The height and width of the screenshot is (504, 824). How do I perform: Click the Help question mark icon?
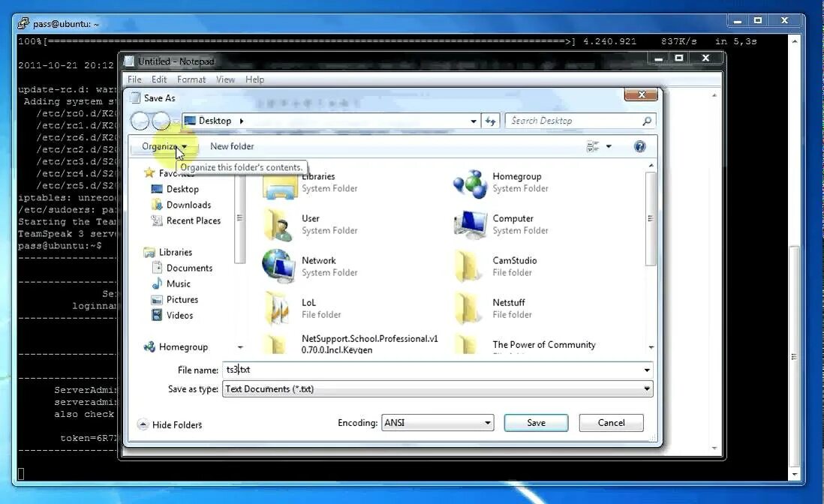coord(639,146)
